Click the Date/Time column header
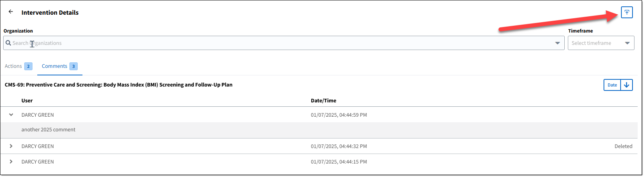Image resolution: width=644 pixels, height=177 pixels. (323, 100)
